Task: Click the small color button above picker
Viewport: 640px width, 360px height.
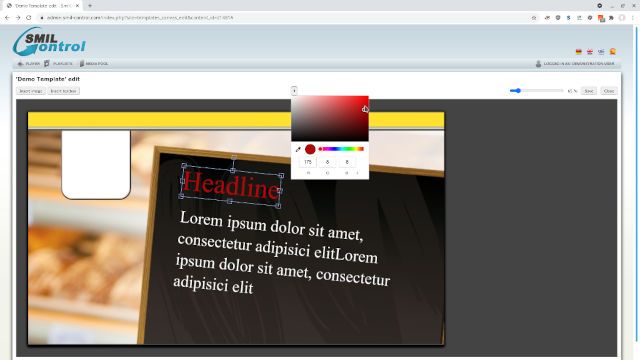Action: click(294, 91)
